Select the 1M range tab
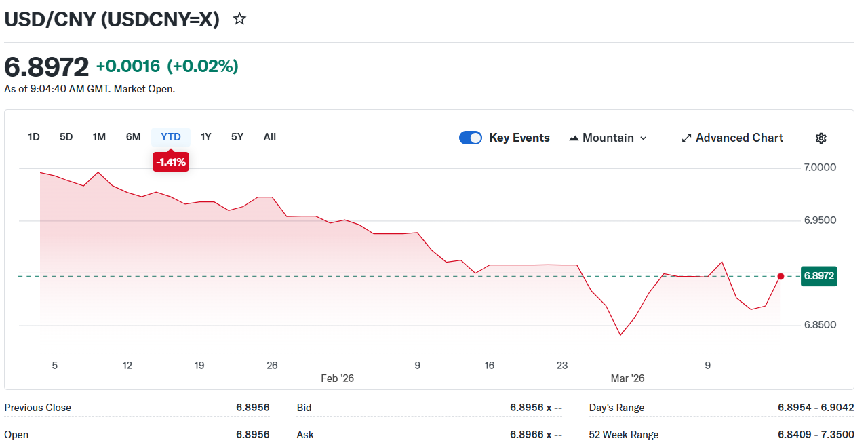 coord(99,137)
